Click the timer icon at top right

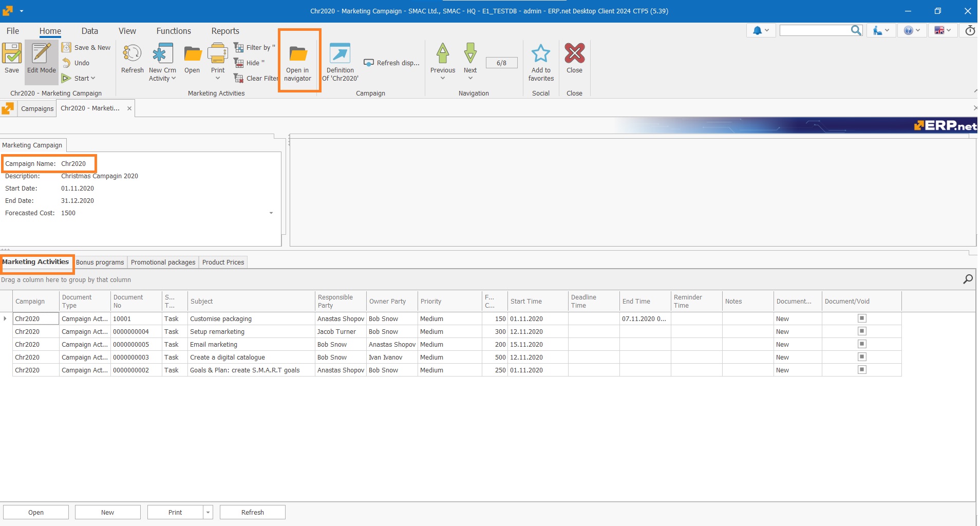point(970,30)
